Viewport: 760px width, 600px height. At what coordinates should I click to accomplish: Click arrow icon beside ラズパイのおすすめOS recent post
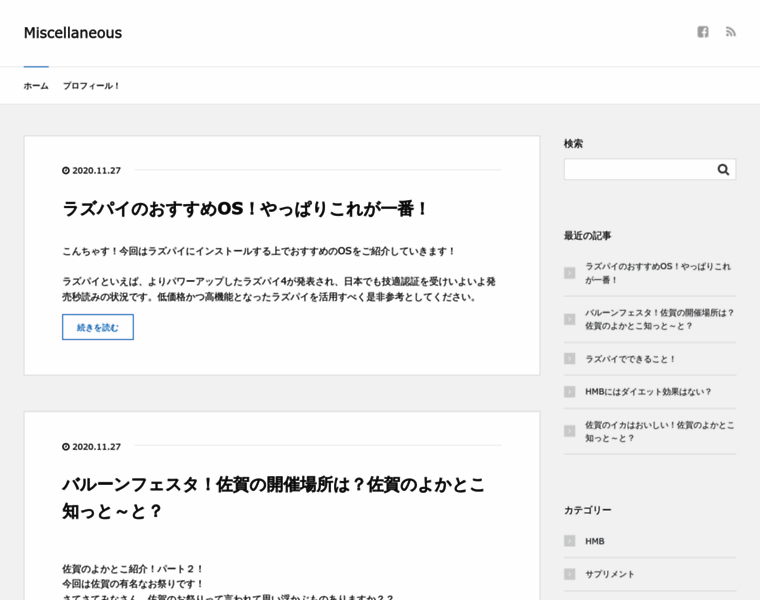click(569, 273)
